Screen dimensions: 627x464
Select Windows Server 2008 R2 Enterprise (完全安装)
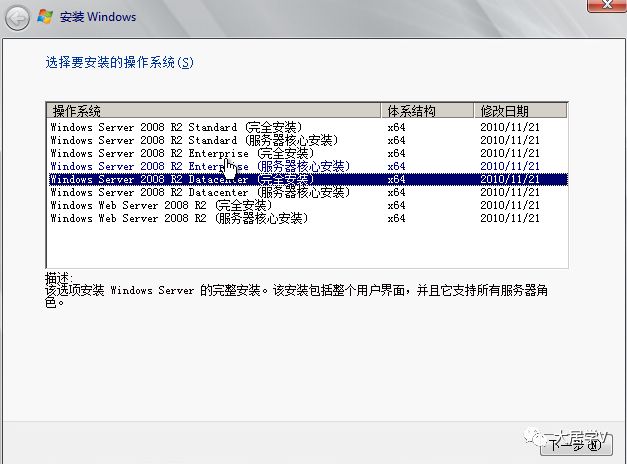tap(307, 153)
